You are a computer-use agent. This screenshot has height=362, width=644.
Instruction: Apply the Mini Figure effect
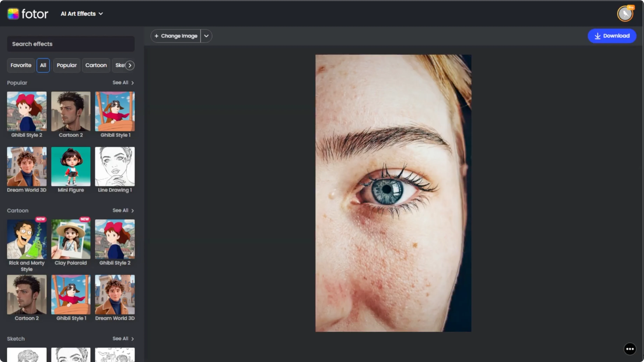tap(71, 166)
